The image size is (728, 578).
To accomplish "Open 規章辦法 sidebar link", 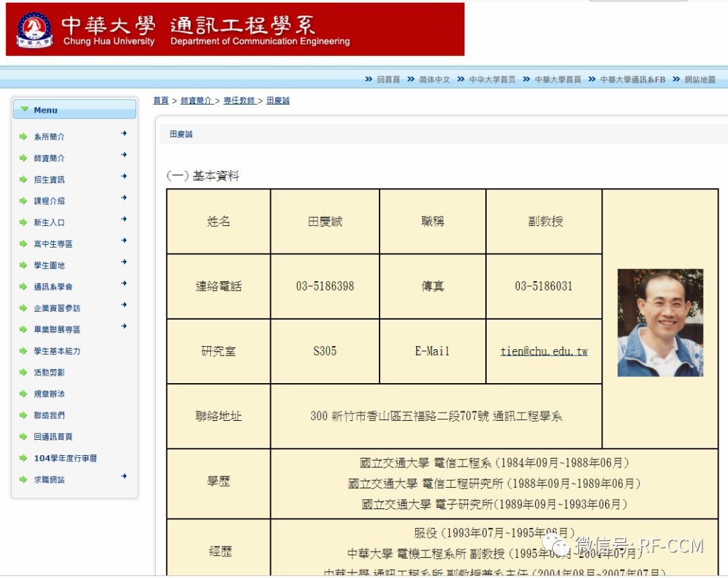I will pos(49,394).
